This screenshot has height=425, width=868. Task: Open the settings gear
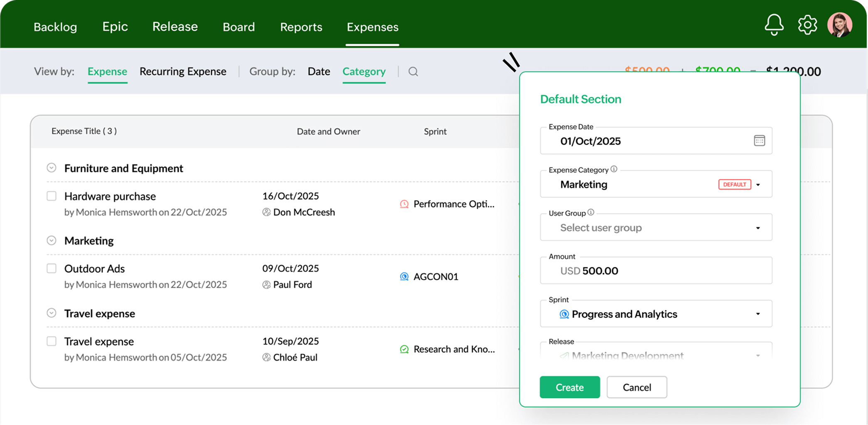(807, 24)
